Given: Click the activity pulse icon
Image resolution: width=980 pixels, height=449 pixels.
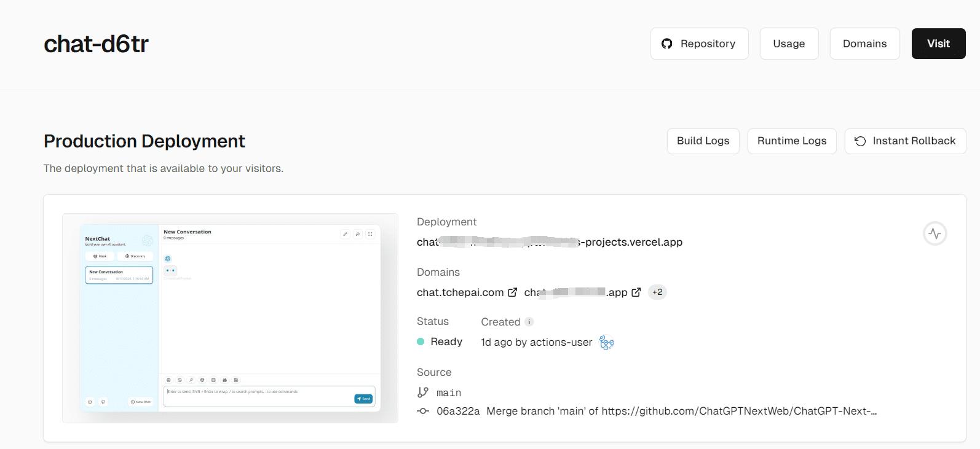Looking at the screenshot, I should coord(935,233).
